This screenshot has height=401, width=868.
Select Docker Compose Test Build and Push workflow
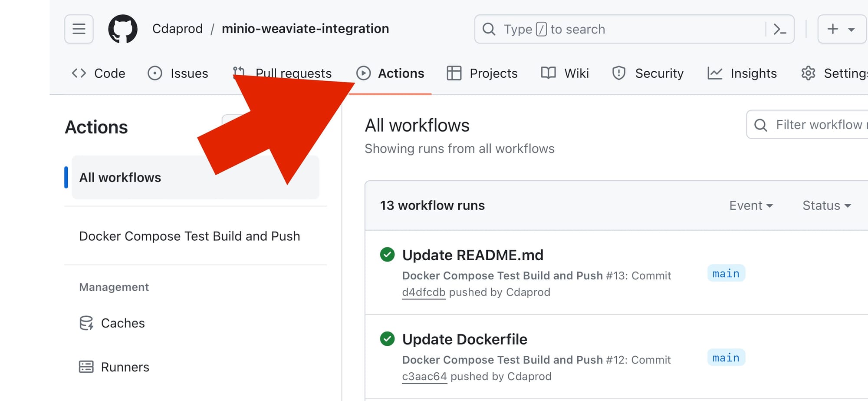pos(190,236)
